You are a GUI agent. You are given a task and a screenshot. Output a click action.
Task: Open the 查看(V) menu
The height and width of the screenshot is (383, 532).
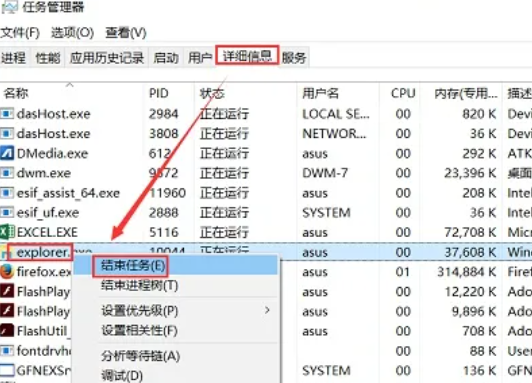click(x=126, y=33)
